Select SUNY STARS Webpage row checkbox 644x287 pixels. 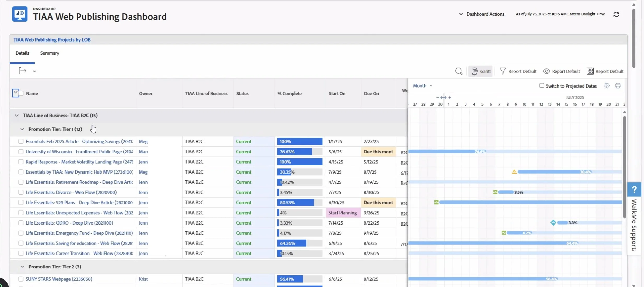pyautogui.click(x=21, y=279)
